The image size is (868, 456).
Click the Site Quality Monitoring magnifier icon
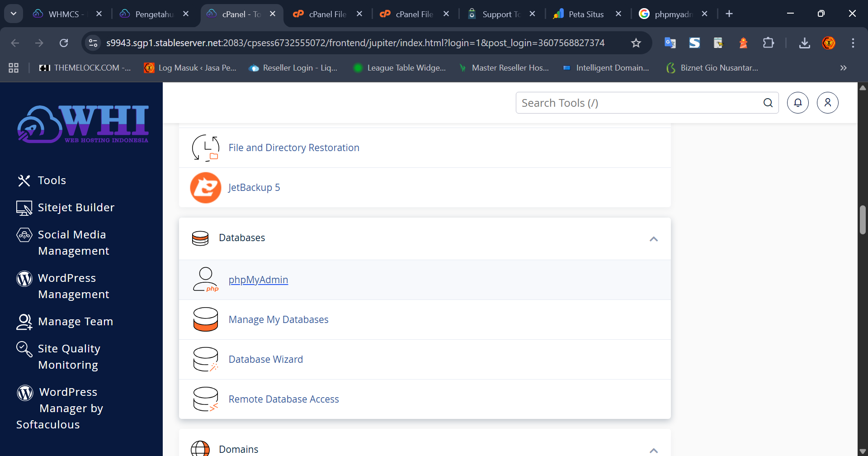[x=24, y=349]
